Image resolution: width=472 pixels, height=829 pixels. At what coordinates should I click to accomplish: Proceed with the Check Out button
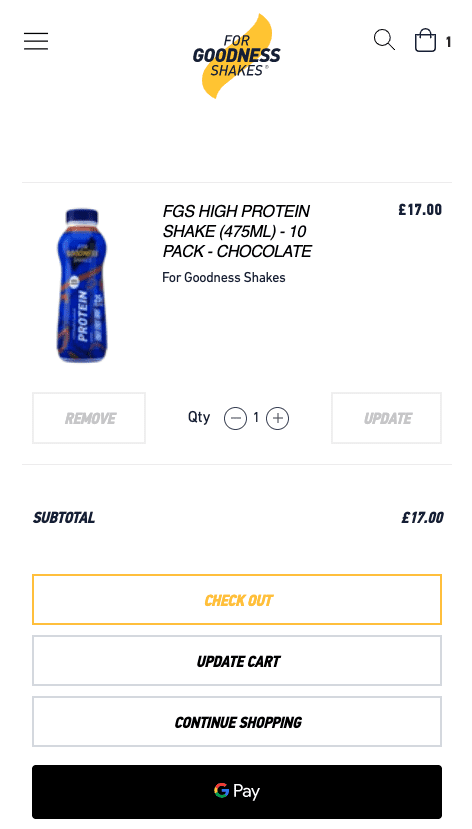(x=237, y=600)
